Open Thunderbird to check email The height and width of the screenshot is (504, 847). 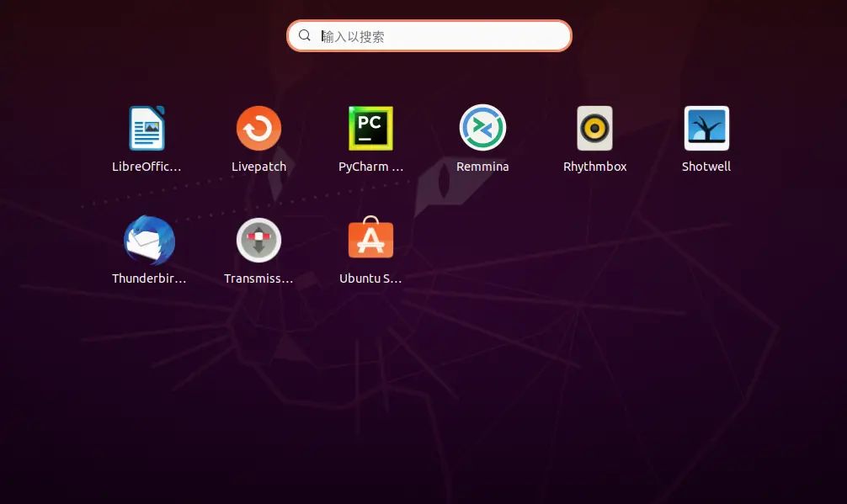coord(149,240)
